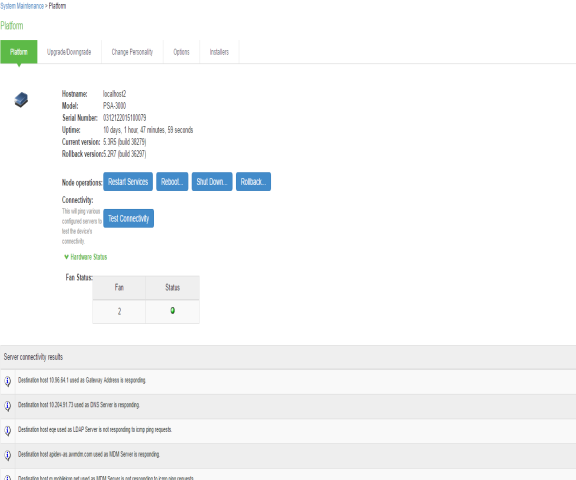The image size is (576, 480).
Task: Run Test Connectivity
Action: pos(129,219)
